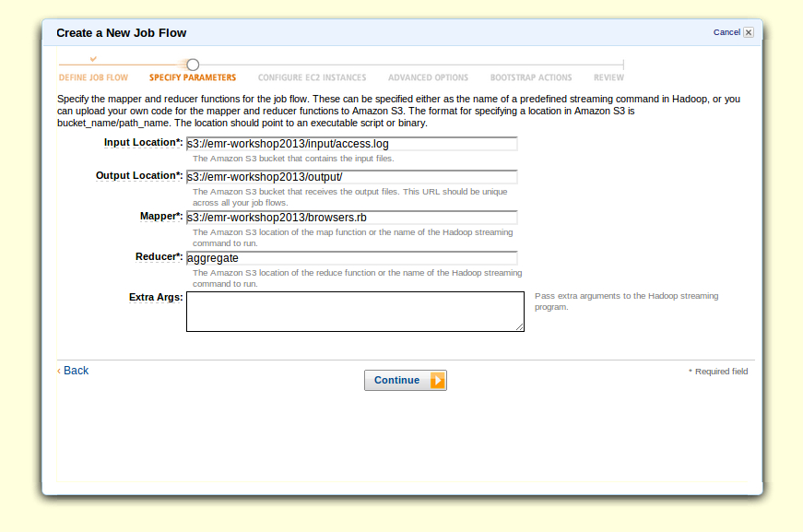
Task: Edit the Reducer field containing aggregate
Action: (351, 258)
